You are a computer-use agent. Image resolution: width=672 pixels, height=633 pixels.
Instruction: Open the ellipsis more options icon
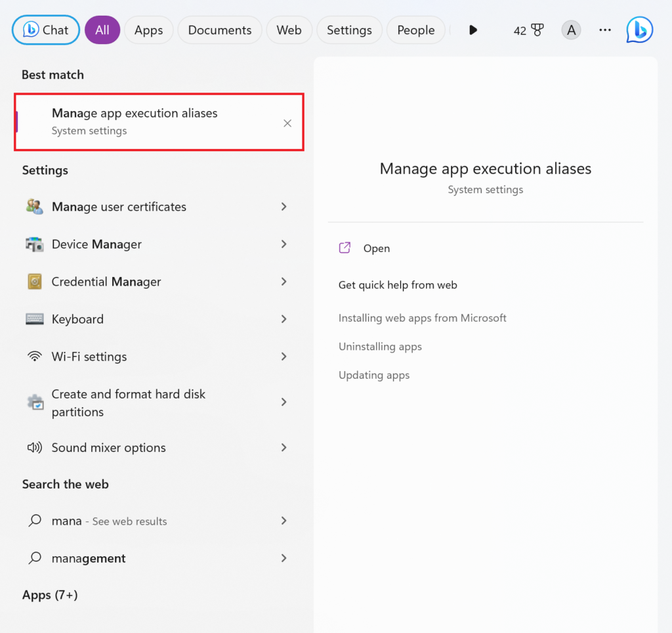pos(604,30)
